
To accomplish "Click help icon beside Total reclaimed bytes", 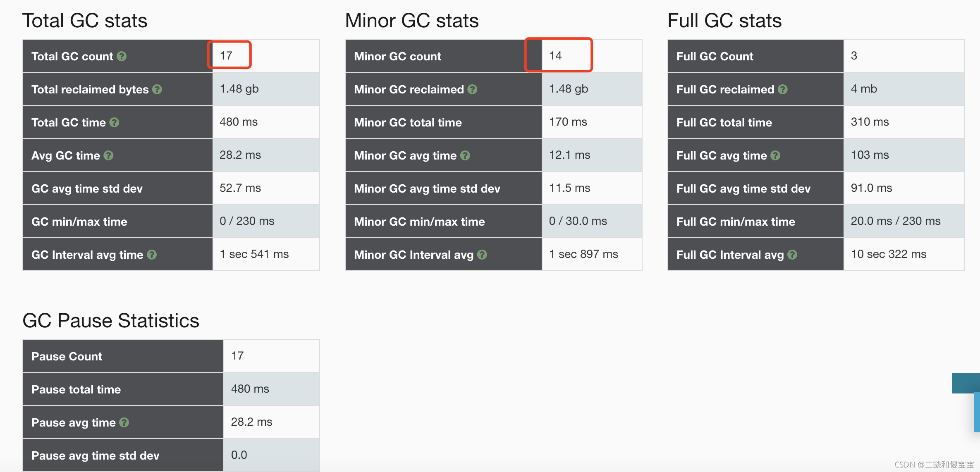I will 157,89.
